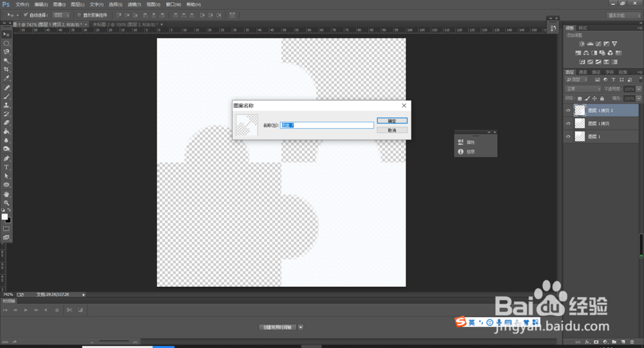Expand the status bar document info arrow

(83, 295)
